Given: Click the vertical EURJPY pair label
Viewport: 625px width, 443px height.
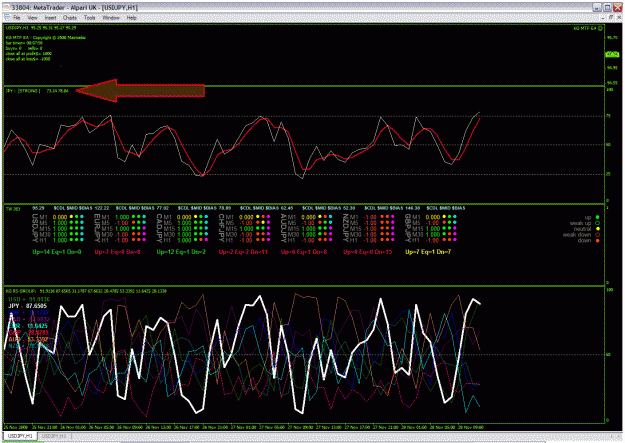Looking at the screenshot, I should (x=97, y=228).
